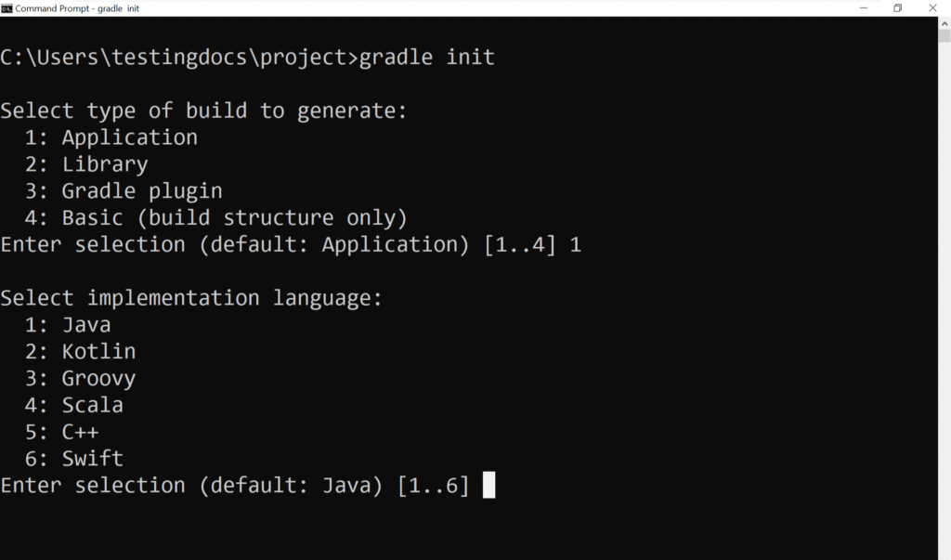Screen dimensions: 951x560
Task: Click the blinking cursor at input prompt
Action: click(490, 484)
